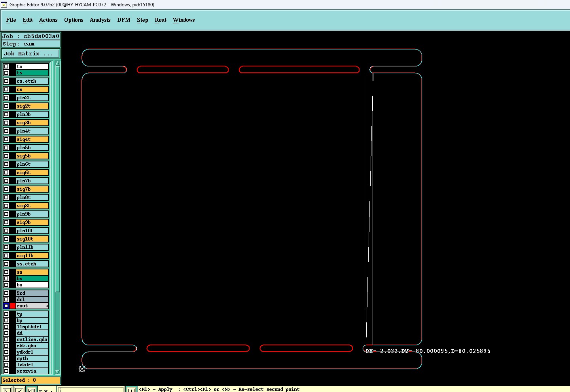Select the pln6t layer name
The height and width of the screenshot is (392, 570).
pos(32,164)
